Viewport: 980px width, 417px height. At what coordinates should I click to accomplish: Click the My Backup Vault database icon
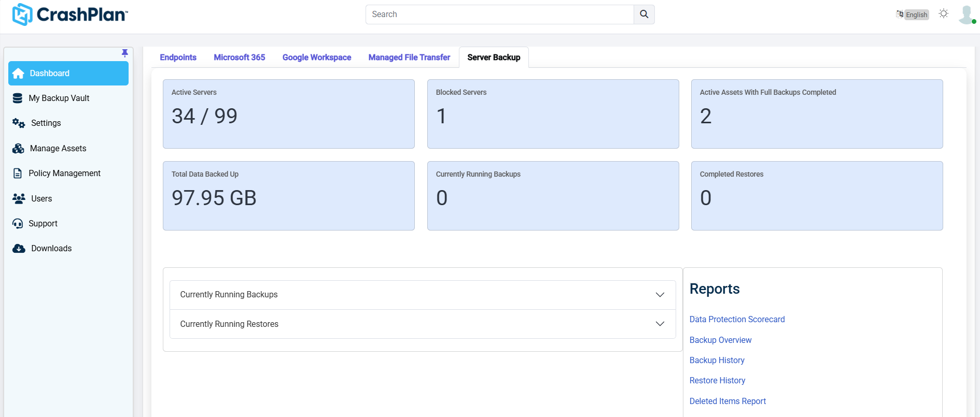[x=18, y=98]
